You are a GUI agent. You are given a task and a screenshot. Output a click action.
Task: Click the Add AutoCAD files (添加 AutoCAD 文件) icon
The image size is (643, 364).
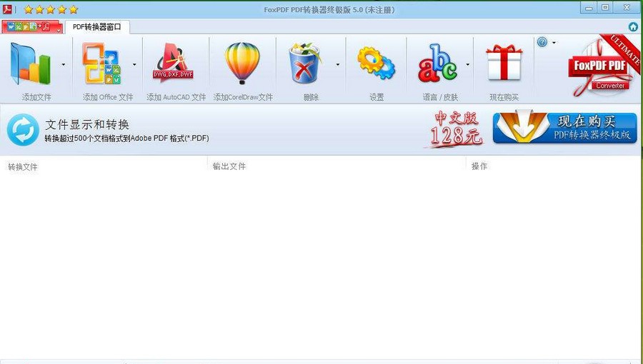pyautogui.click(x=174, y=64)
